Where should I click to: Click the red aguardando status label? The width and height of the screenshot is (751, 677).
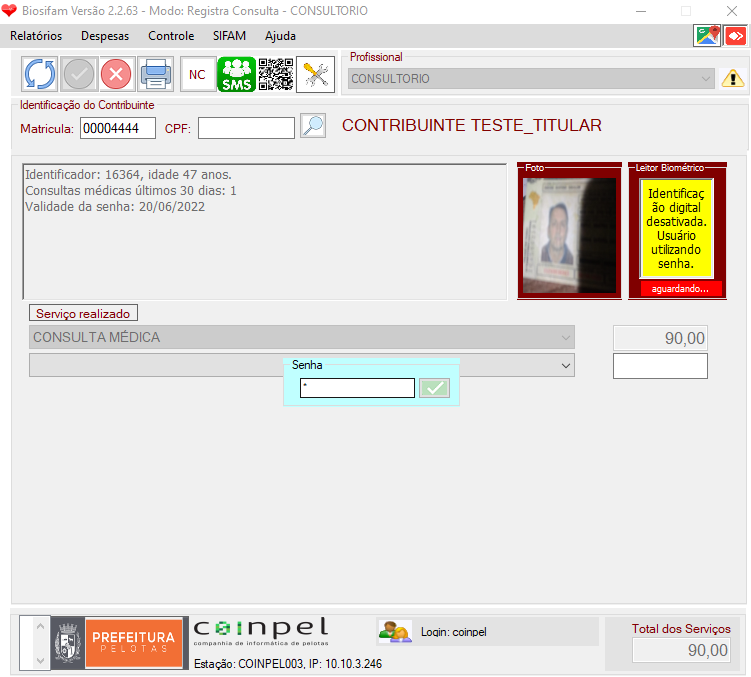tap(680, 289)
